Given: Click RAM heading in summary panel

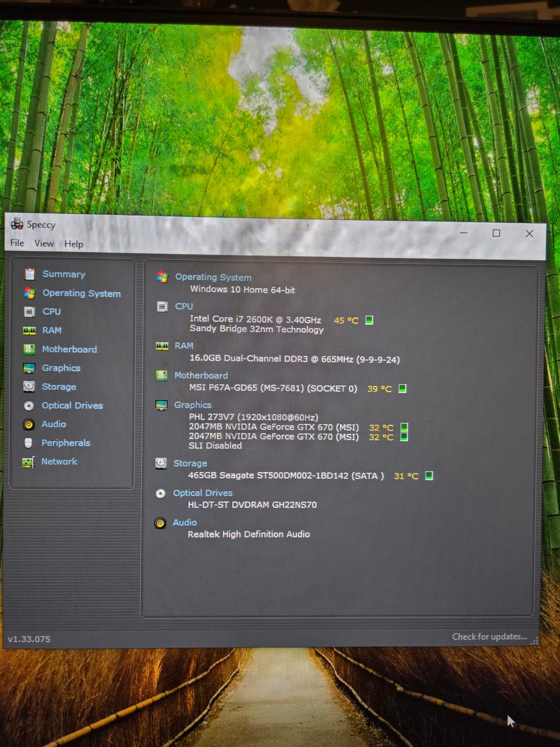Looking at the screenshot, I should (x=184, y=345).
